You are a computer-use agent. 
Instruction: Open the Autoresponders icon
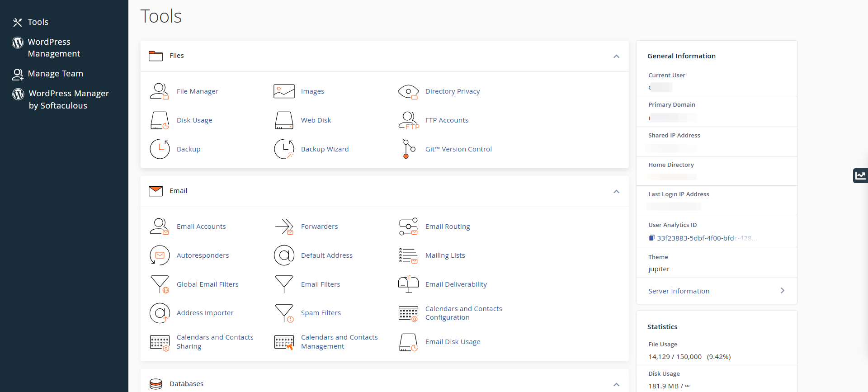[160, 255]
